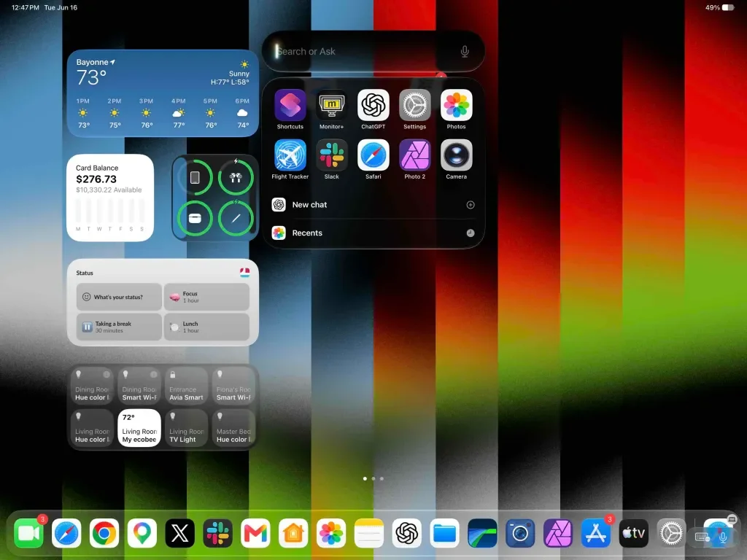Open Affinity Photo 2 icon in the dock
The image size is (747, 560).
[558, 533]
